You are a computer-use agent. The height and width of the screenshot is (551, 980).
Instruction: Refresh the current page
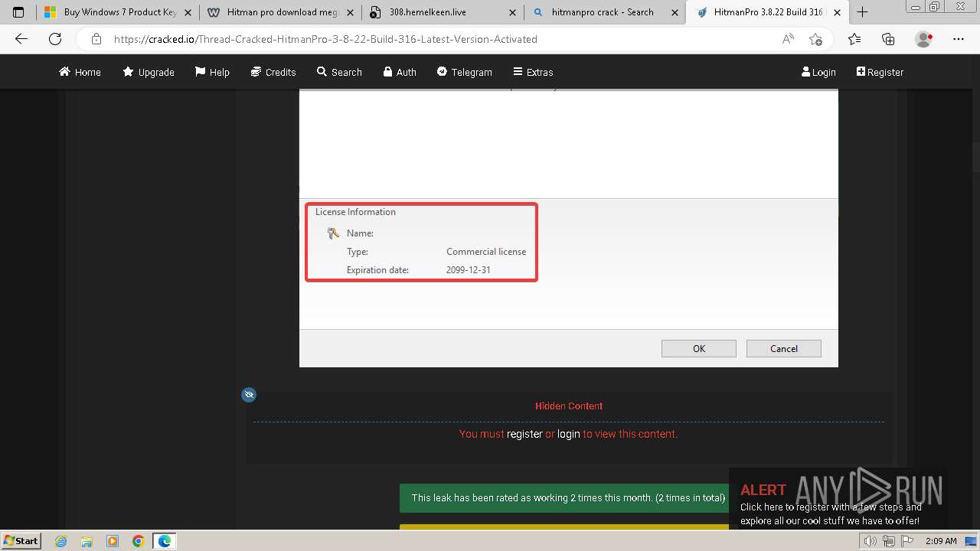(55, 39)
